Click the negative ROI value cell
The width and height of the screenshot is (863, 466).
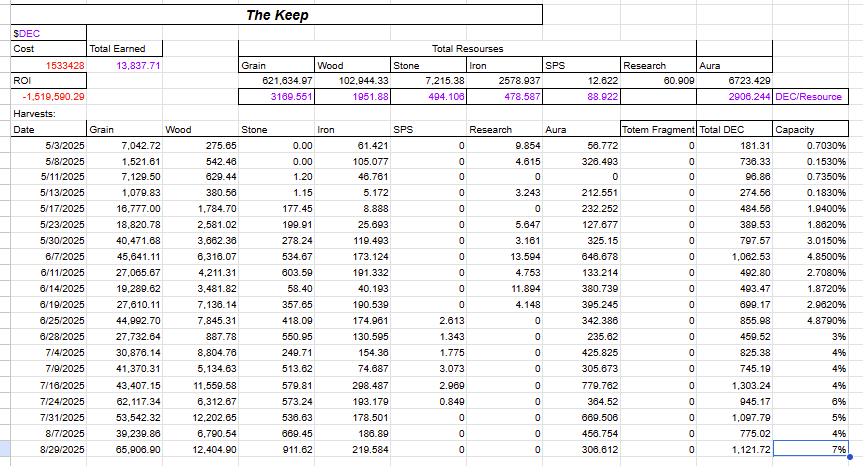pyautogui.click(x=48, y=97)
